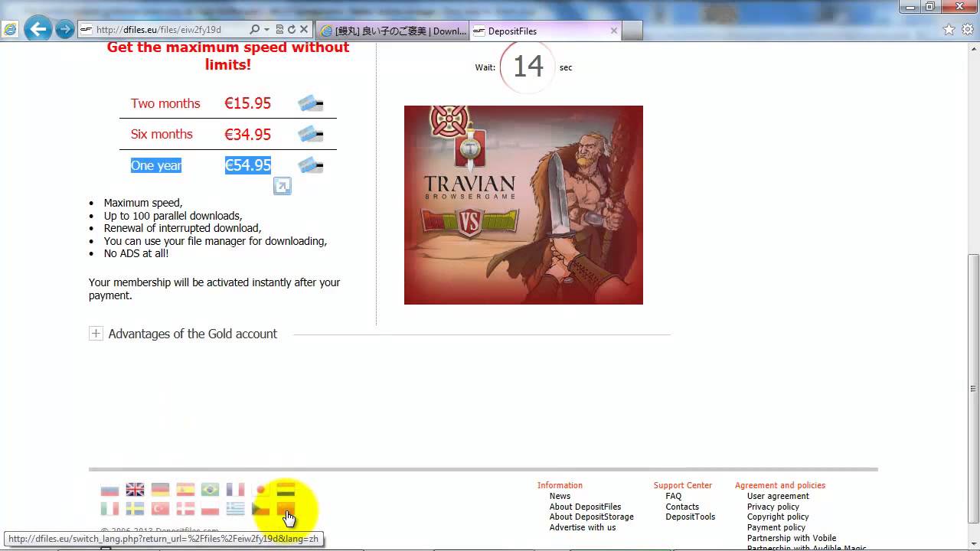The height and width of the screenshot is (551, 980).
Task: Open the User agreement link
Action: (x=778, y=496)
